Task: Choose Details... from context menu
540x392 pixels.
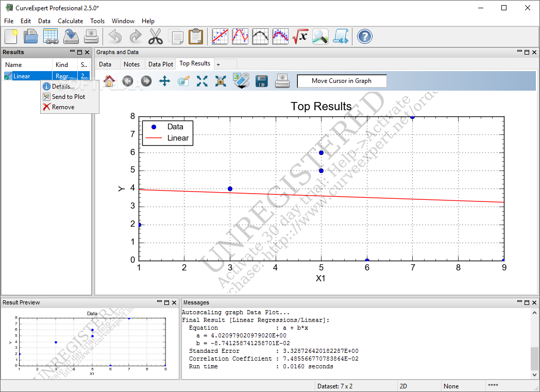Action: [70, 87]
